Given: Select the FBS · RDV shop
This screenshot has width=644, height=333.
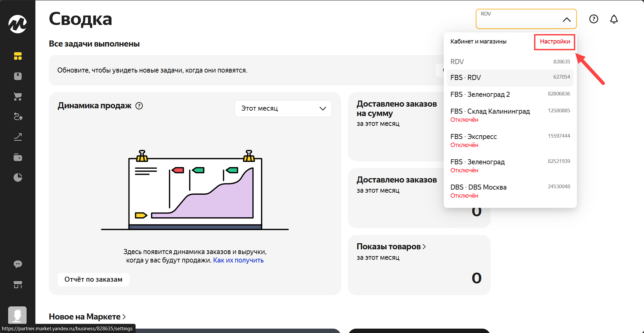Looking at the screenshot, I should click(x=510, y=78).
